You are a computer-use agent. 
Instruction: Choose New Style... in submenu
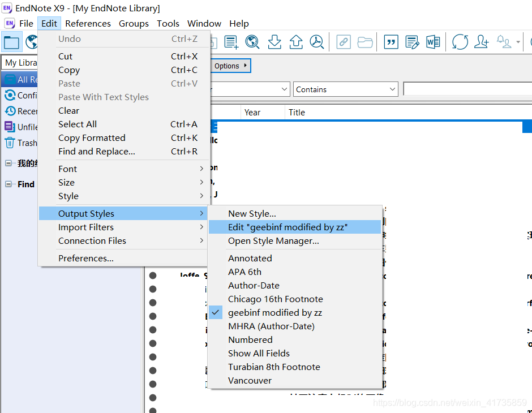pos(295,214)
